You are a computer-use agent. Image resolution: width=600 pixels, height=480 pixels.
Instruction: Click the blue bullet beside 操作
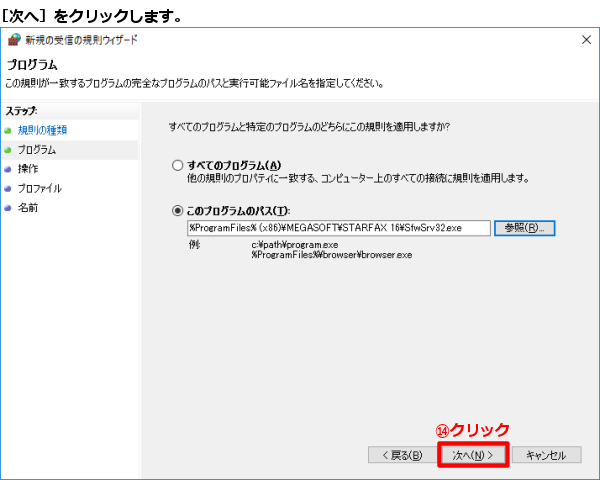pyautogui.click(x=8, y=169)
